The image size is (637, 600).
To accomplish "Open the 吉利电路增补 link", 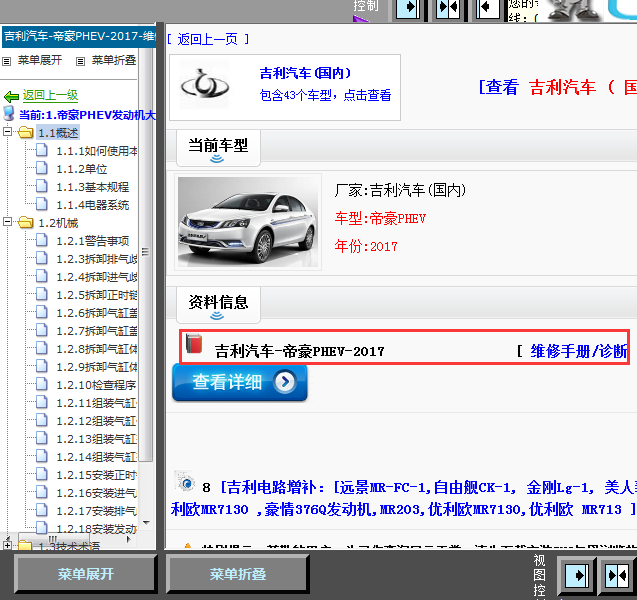I will [403, 498].
